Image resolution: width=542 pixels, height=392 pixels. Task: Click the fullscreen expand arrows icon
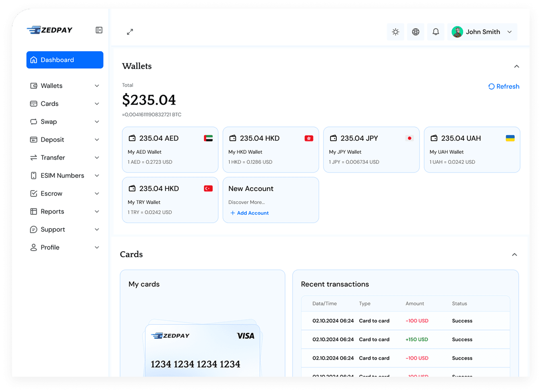tap(130, 32)
